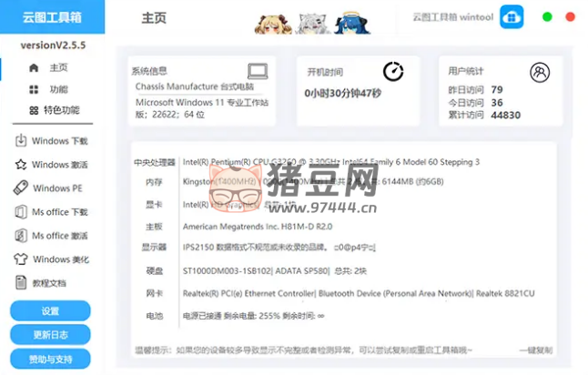
Task: Click the anime characters banner image
Action: pyautogui.click(x=312, y=24)
